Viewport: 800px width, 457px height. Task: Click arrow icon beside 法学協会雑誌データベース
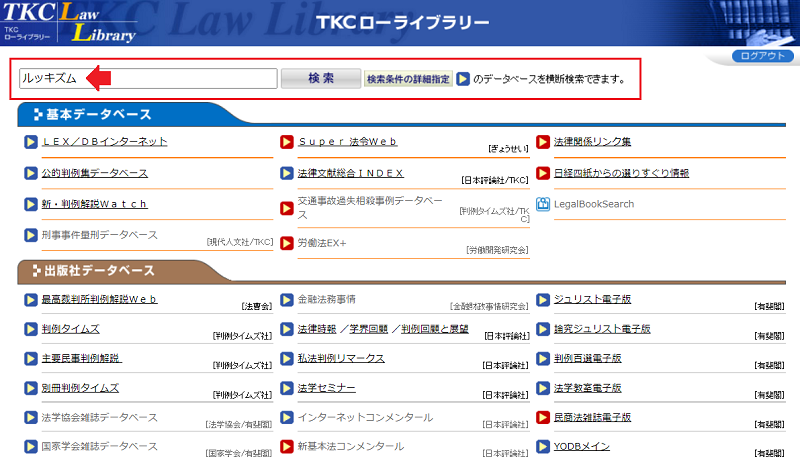coord(31,418)
